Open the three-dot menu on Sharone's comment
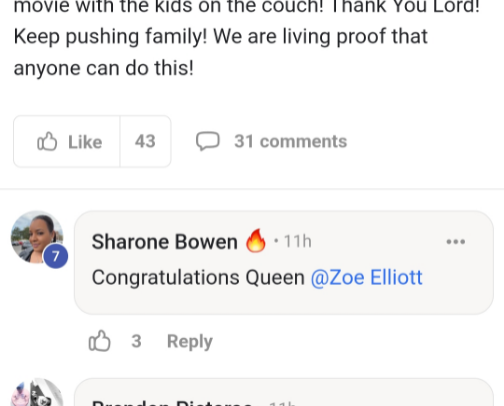The width and height of the screenshot is (504, 406). [456, 241]
